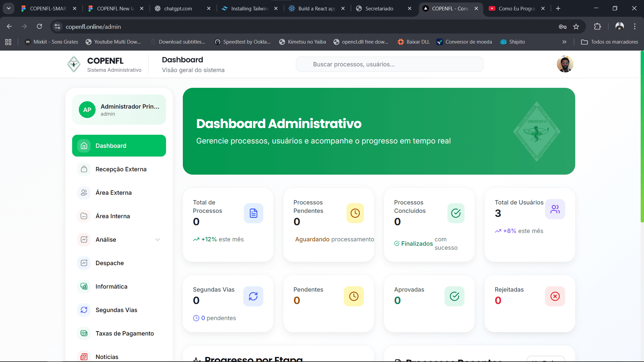The height and width of the screenshot is (362, 644).
Task: Click the Aprovadas card check icon
Action: click(x=454, y=296)
